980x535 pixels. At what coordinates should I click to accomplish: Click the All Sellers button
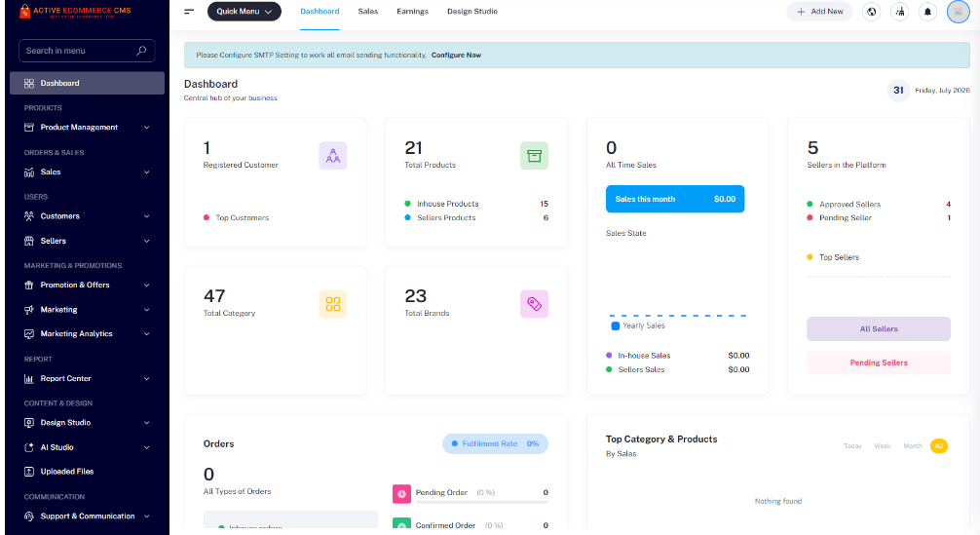tap(878, 328)
